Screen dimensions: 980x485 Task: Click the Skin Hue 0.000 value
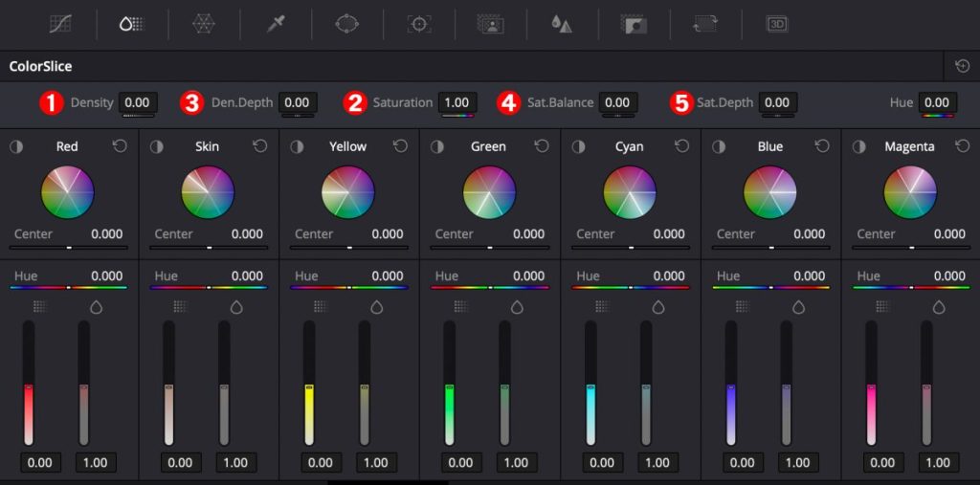pos(248,276)
